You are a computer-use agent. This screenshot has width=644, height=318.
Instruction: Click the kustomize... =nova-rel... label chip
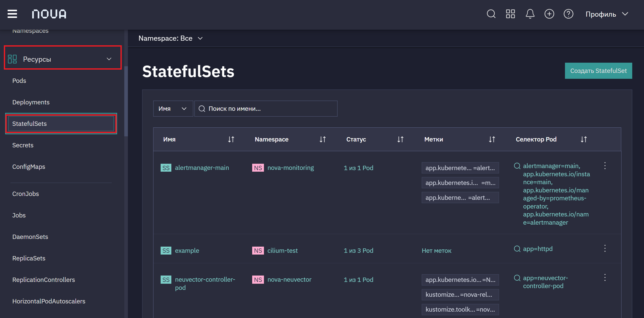click(460, 294)
